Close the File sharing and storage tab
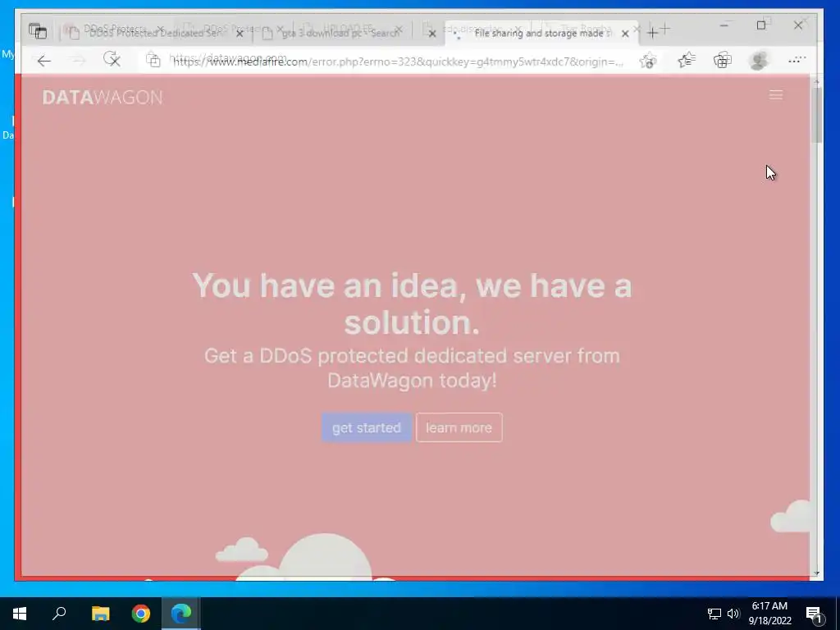Screen dimensions: 840x630 click(625, 33)
